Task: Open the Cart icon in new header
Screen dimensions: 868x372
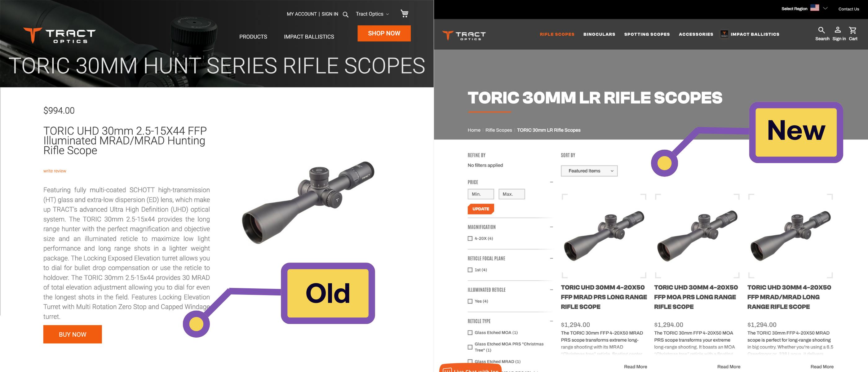Action: [853, 30]
